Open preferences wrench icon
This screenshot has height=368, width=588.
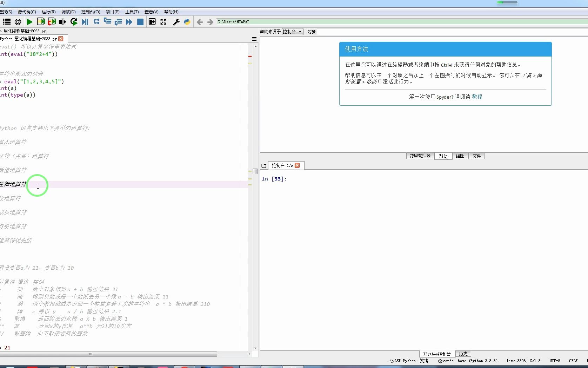[176, 22]
